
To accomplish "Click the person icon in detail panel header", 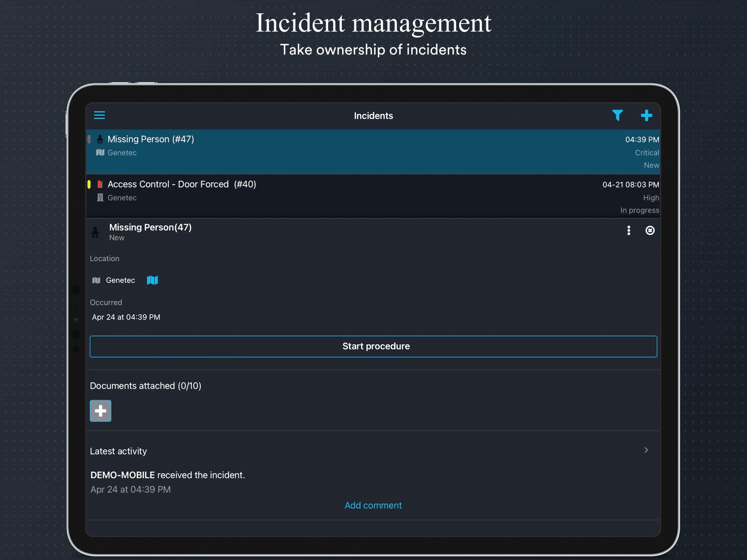I will (95, 232).
